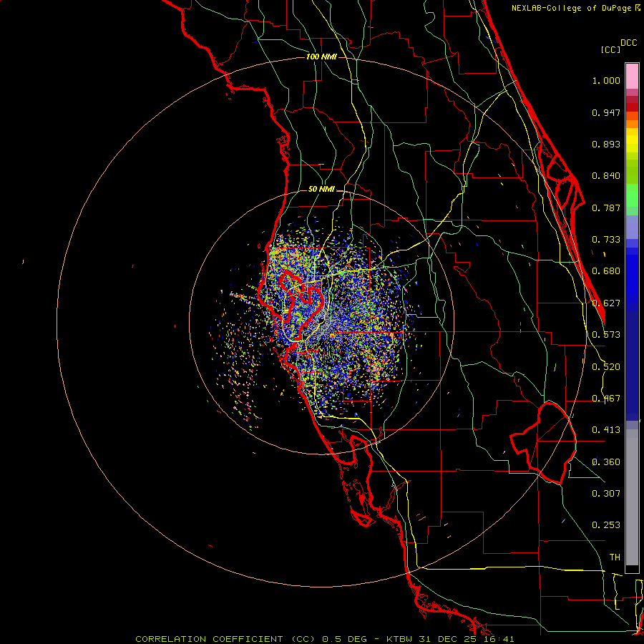Image resolution: width=644 pixels, height=644 pixels.
Task: Click the KTBW station identifier
Action: coord(399,639)
